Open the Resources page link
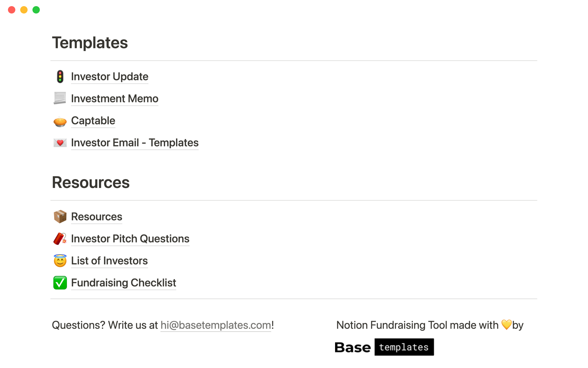Viewport: 588px width, 368px height. click(96, 217)
